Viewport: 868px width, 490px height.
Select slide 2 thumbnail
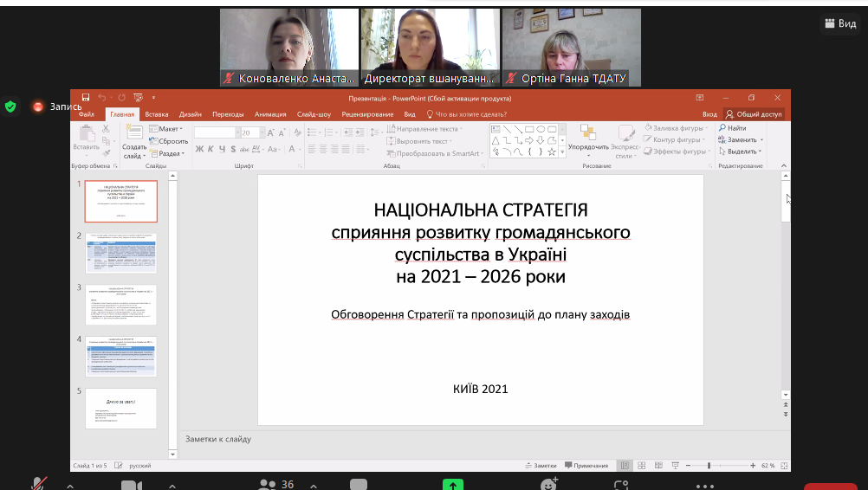[x=121, y=254]
